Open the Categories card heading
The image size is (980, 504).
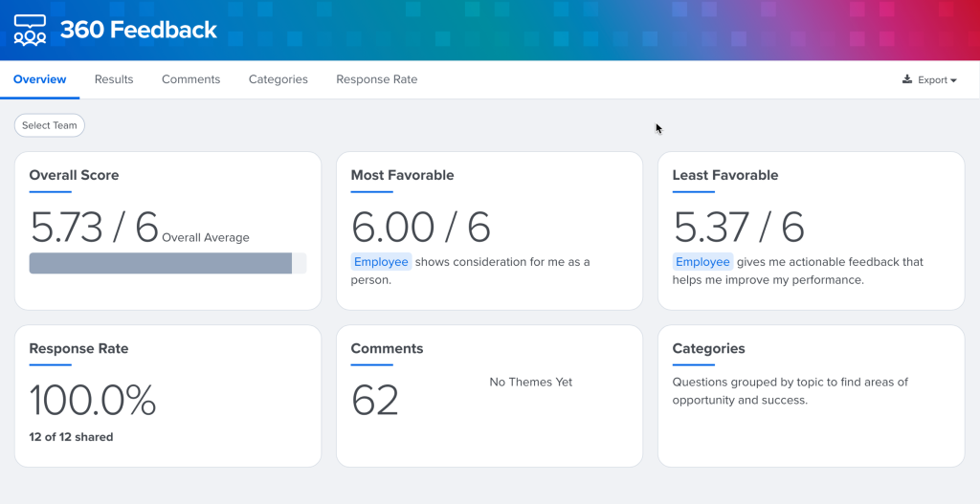[708, 349]
